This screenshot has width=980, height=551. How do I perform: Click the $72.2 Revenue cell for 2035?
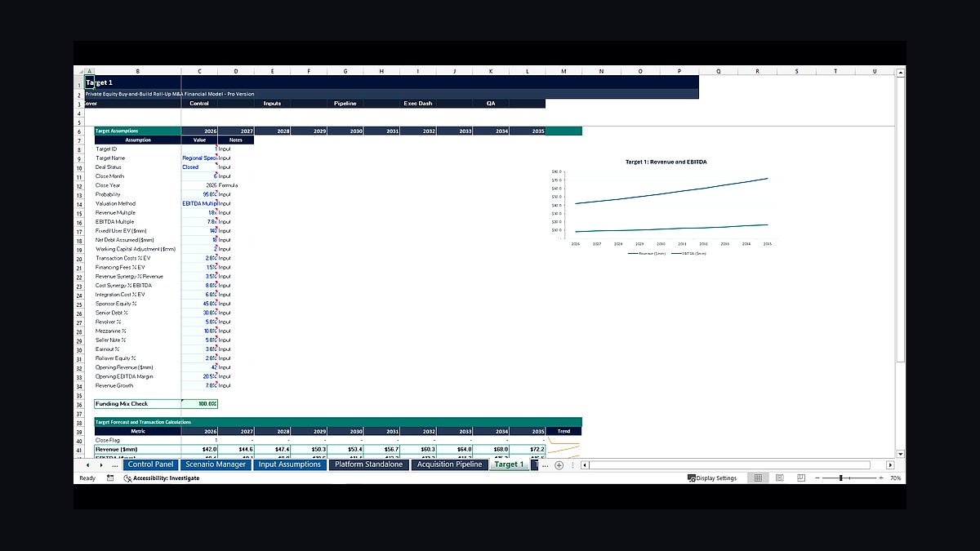click(528, 449)
